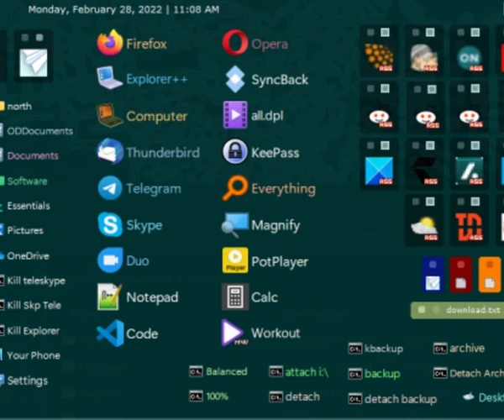Toggle square box above black arrow feed
Screen dimensions: 504x420
point(430,145)
